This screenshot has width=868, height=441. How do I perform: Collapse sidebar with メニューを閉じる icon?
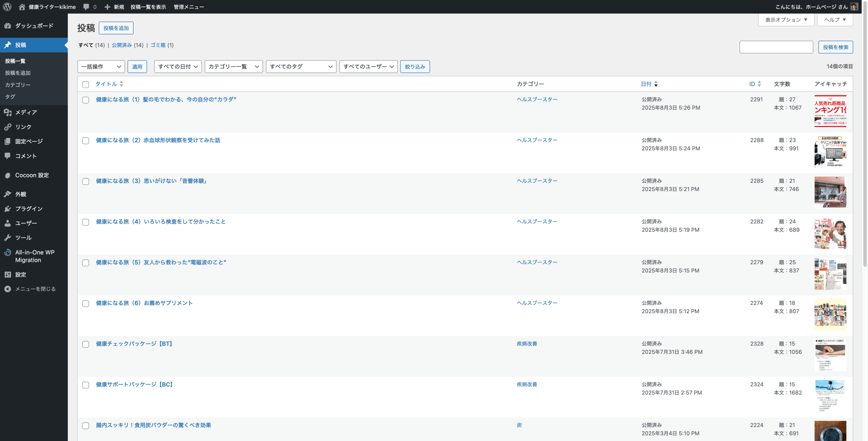tap(7, 289)
